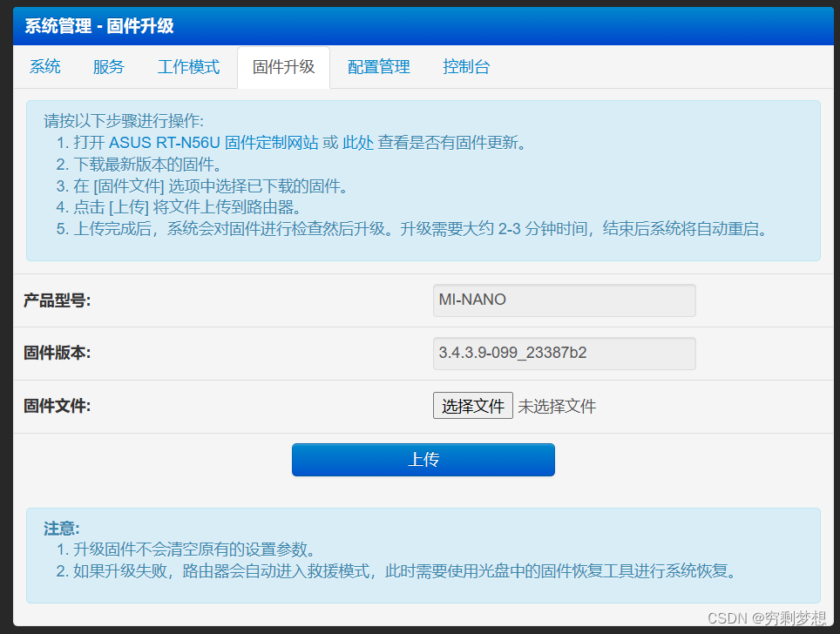Viewport: 840px width, 634px height.
Task: Click the 产品型号 field showing MI-NANO
Action: click(x=565, y=300)
